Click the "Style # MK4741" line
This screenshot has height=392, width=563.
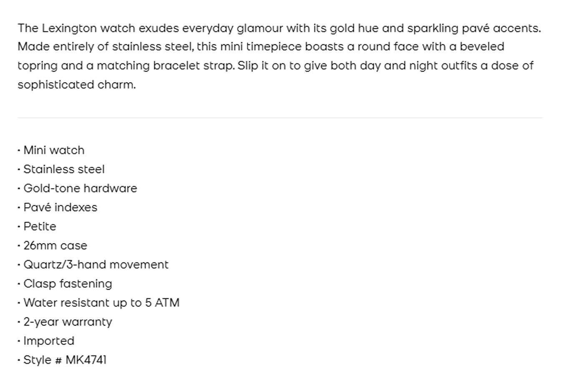(x=65, y=360)
